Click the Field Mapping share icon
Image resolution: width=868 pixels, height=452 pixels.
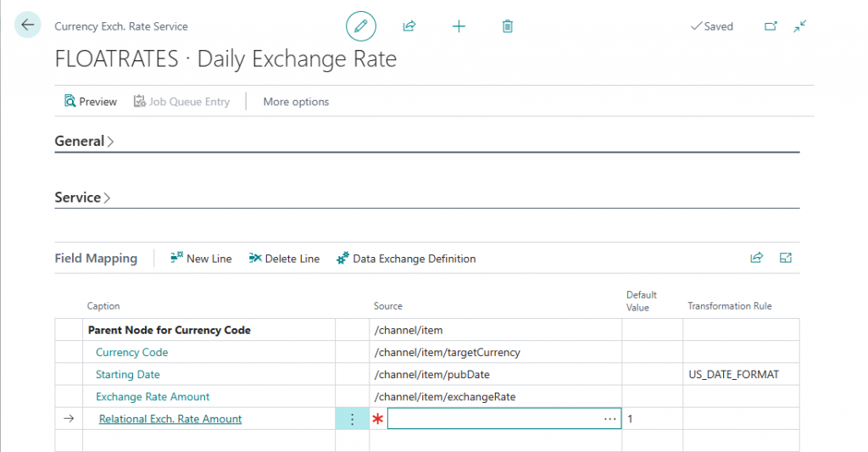pos(756,259)
